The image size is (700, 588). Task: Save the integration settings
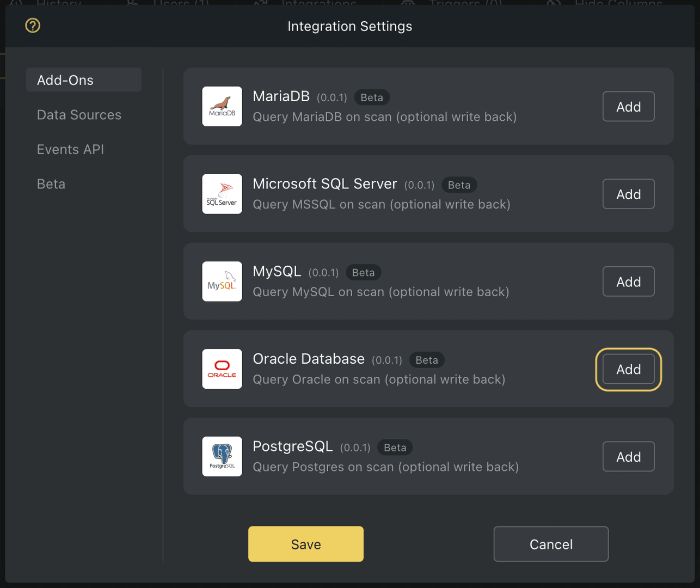(306, 544)
